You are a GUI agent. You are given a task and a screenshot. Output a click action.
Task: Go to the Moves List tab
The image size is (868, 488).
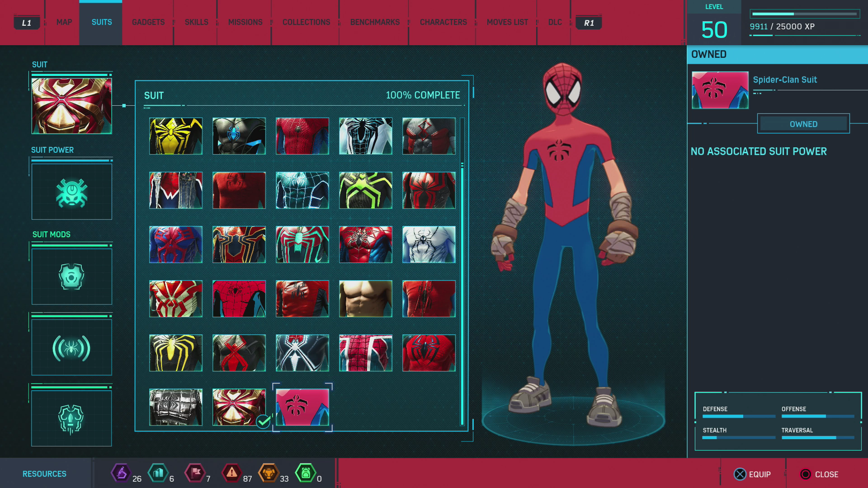click(x=507, y=22)
